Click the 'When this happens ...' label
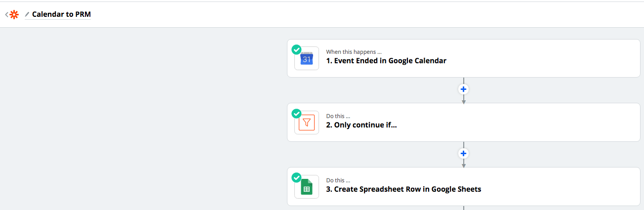This screenshot has height=210, width=644. click(x=354, y=52)
